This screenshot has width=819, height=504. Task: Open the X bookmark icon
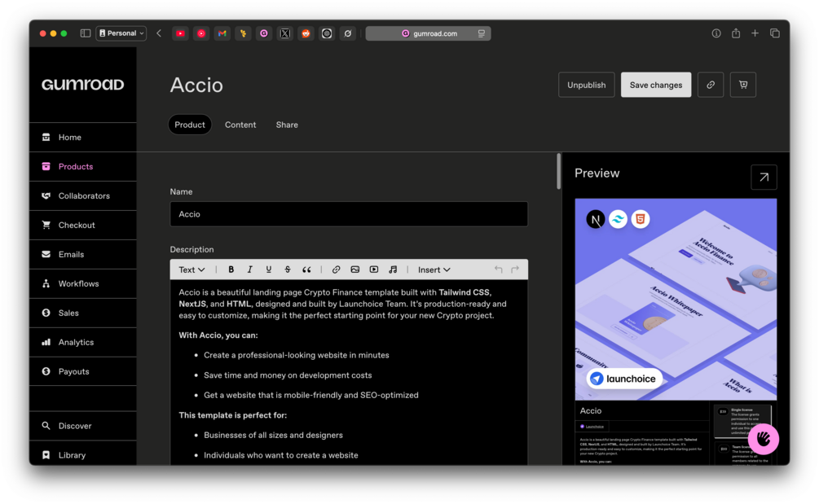(x=284, y=33)
